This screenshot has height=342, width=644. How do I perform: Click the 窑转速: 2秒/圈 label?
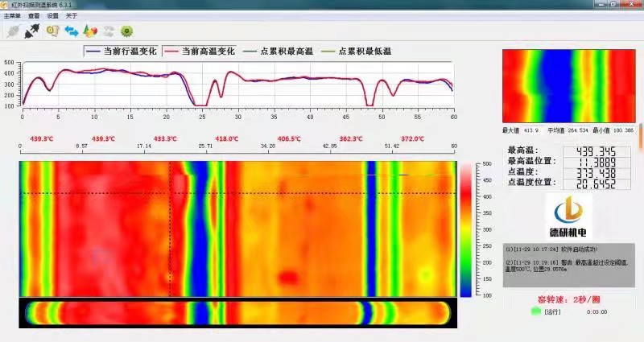[x=569, y=299]
